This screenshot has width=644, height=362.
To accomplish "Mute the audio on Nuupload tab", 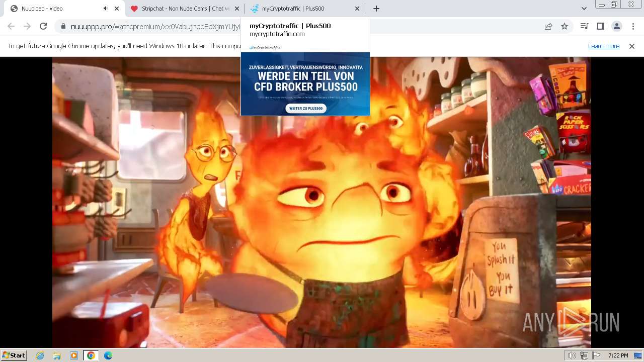I will click(106, 9).
